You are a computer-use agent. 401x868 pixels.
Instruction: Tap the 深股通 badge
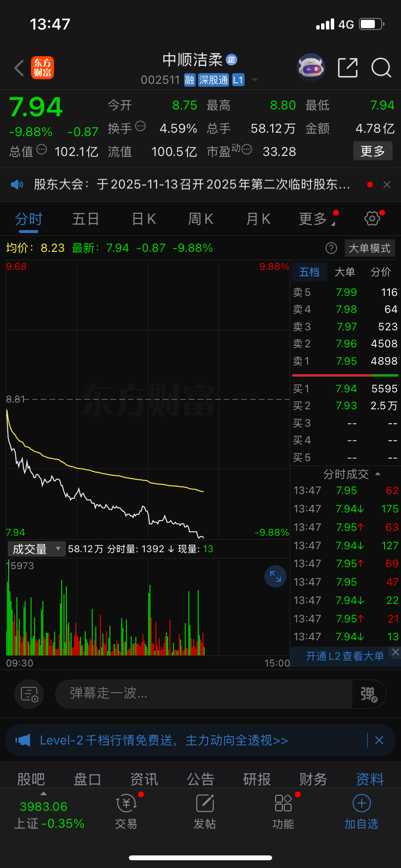(x=214, y=80)
